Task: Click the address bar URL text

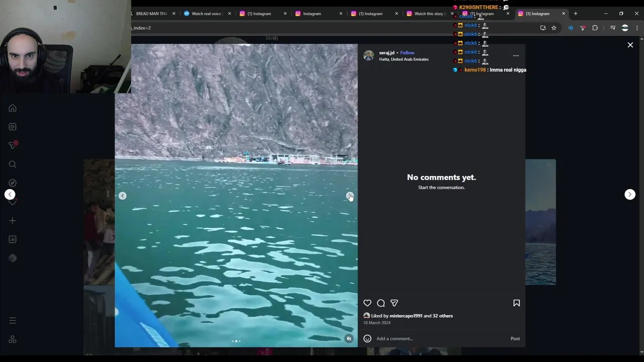Action: coord(141,28)
